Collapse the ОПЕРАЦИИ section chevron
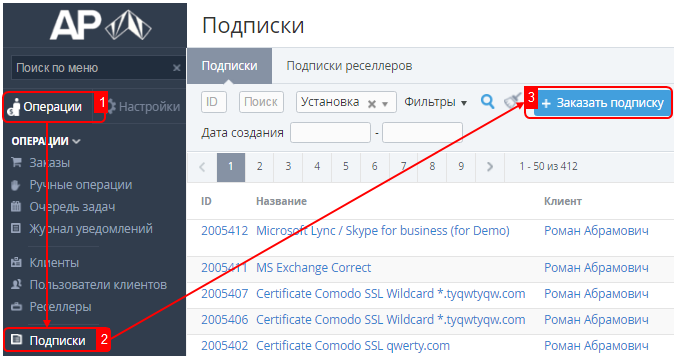 [x=77, y=141]
